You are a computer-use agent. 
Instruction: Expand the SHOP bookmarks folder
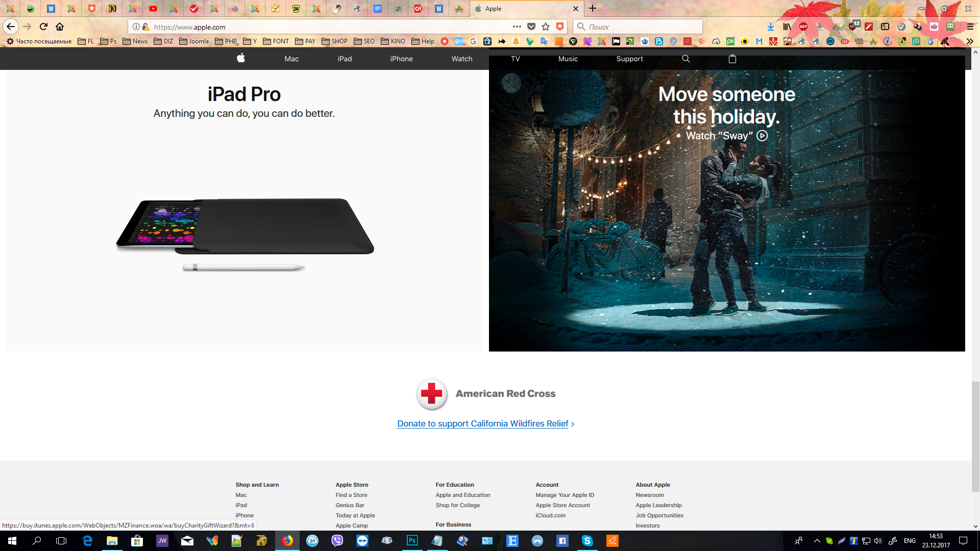click(334, 41)
